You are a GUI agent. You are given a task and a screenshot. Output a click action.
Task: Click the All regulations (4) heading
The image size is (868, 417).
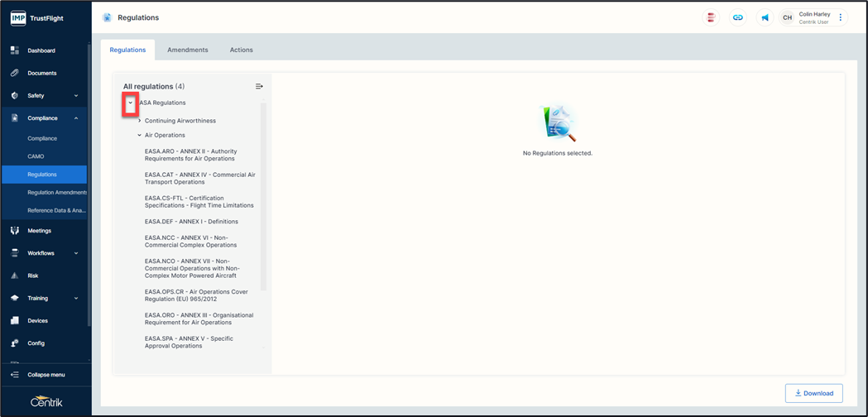pos(154,86)
